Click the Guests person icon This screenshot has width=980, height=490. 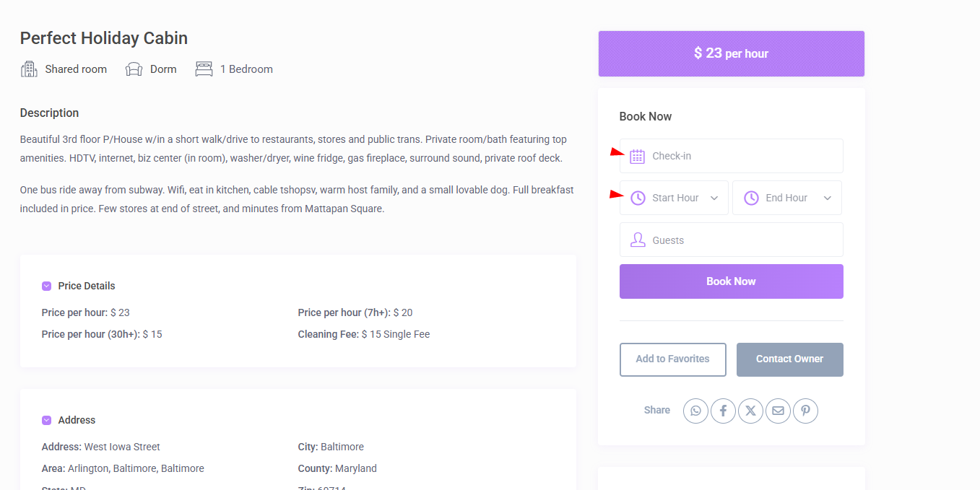637,240
